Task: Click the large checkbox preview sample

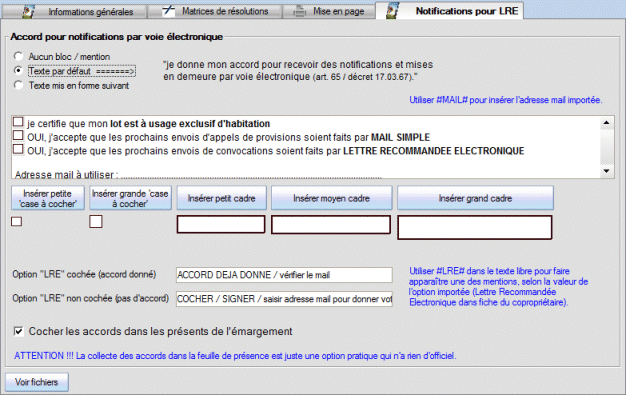Action: tap(96, 221)
